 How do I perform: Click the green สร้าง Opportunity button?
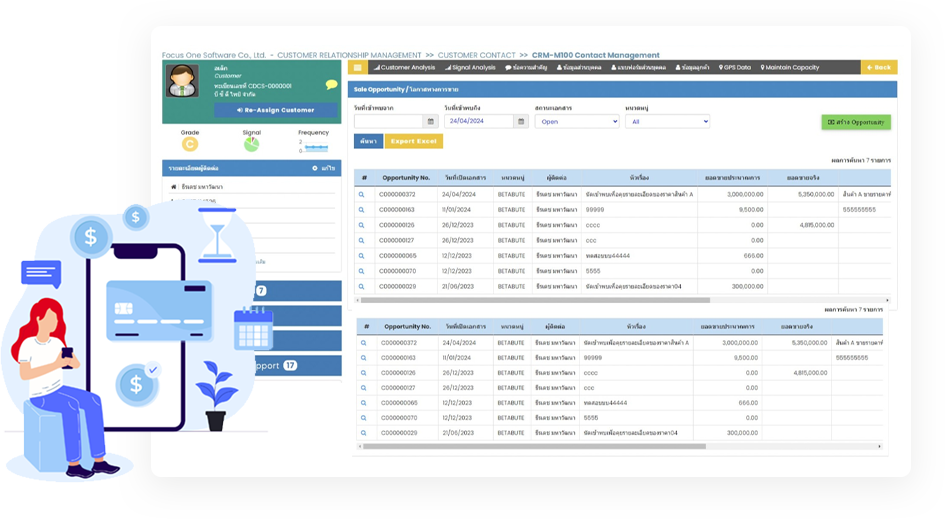pyautogui.click(x=856, y=122)
